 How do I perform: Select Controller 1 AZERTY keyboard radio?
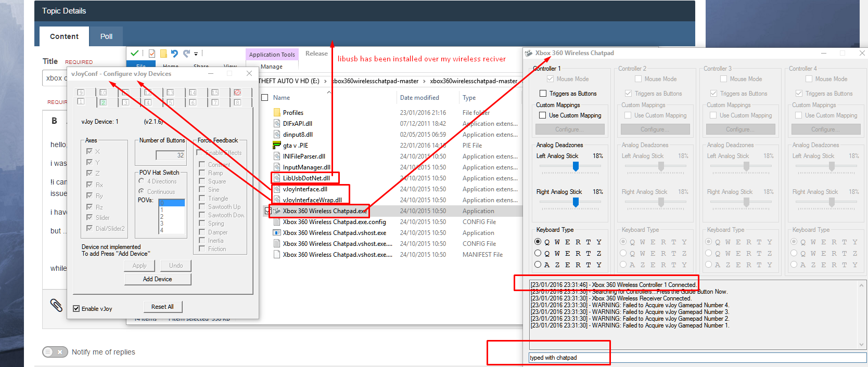click(x=538, y=265)
